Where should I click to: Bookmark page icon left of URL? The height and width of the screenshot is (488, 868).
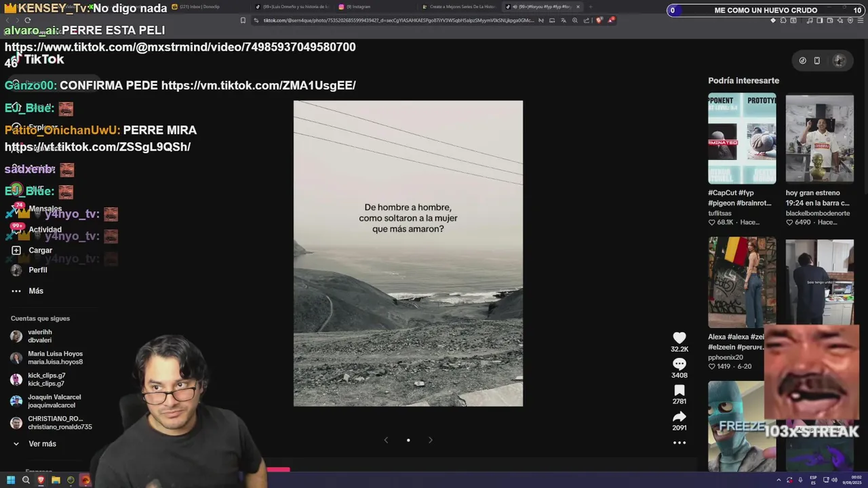coord(243,20)
